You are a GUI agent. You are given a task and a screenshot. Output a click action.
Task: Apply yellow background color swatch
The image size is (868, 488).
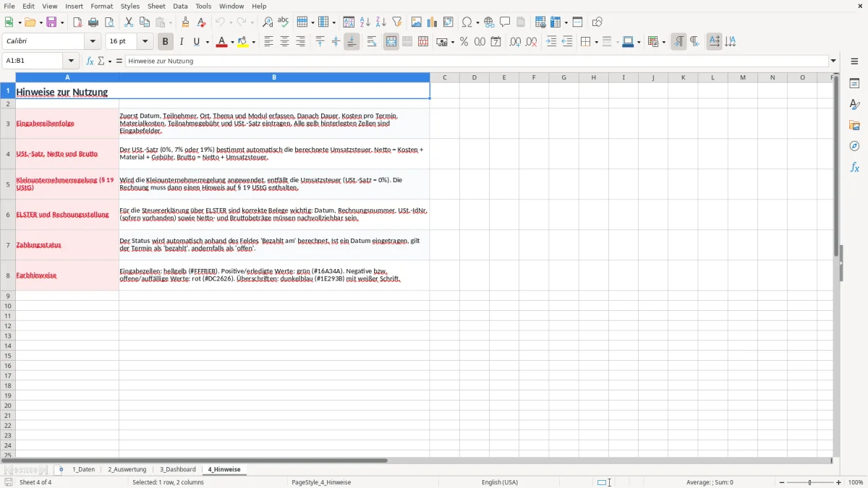[x=243, y=42]
